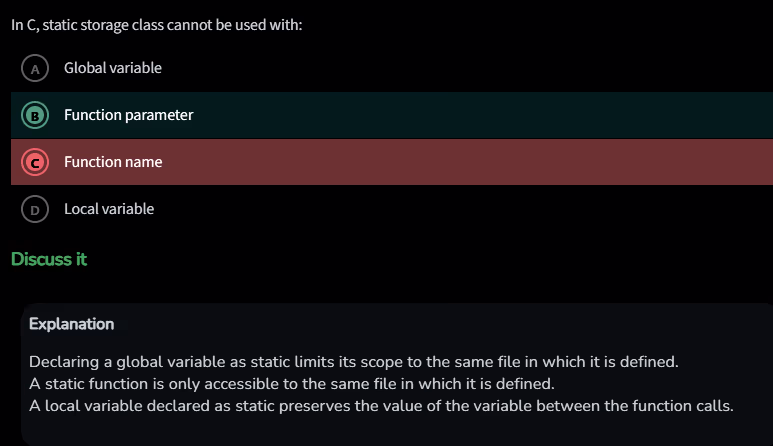Click the explanation line about static local variable
This screenshot has height=446, width=773.
point(381,406)
